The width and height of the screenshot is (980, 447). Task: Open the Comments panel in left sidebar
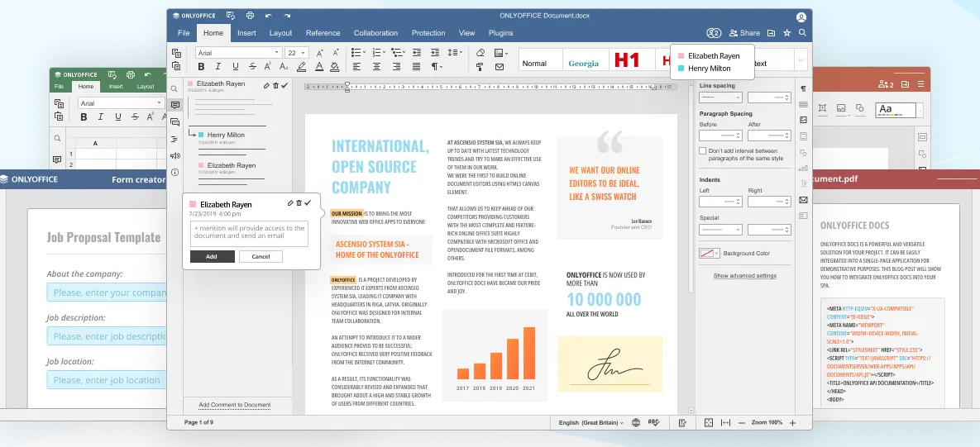(174, 105)
